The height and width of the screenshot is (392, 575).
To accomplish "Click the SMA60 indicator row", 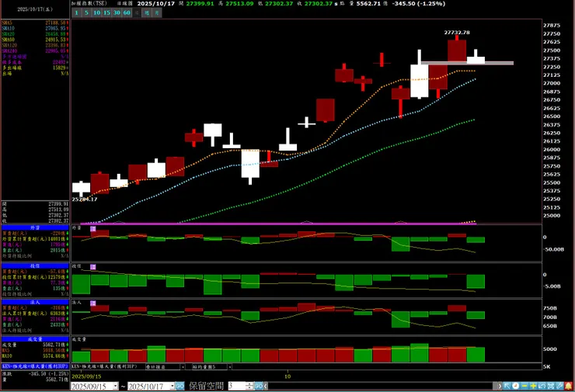I will (35, 40).
